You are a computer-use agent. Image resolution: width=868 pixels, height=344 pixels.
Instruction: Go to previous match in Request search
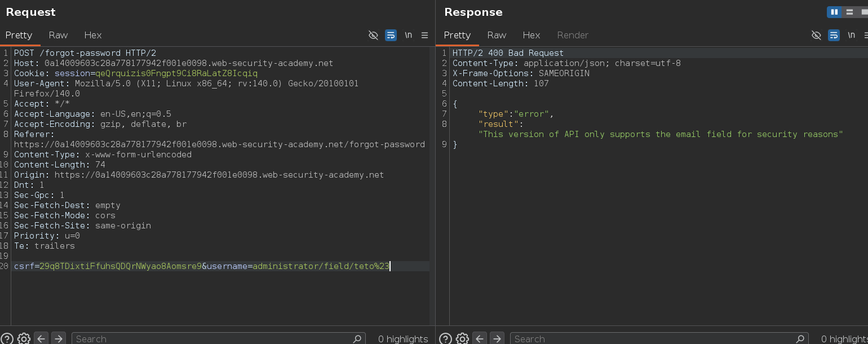[41, 338]
